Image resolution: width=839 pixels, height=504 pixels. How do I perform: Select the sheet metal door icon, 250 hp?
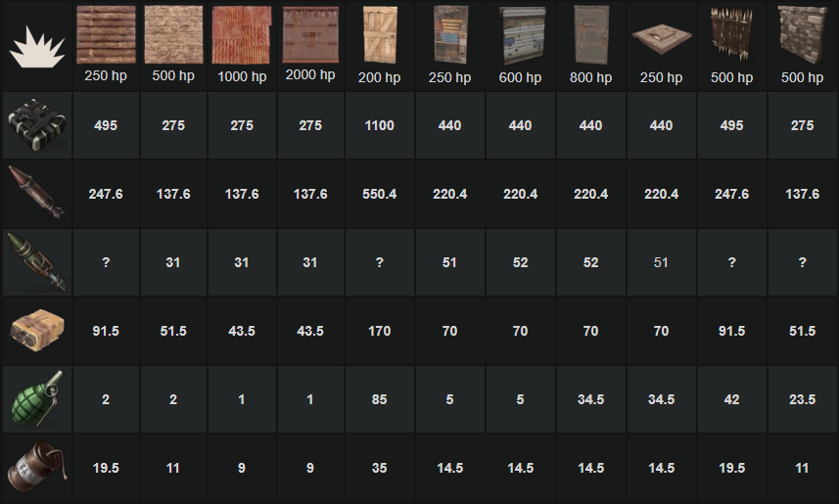450,35
